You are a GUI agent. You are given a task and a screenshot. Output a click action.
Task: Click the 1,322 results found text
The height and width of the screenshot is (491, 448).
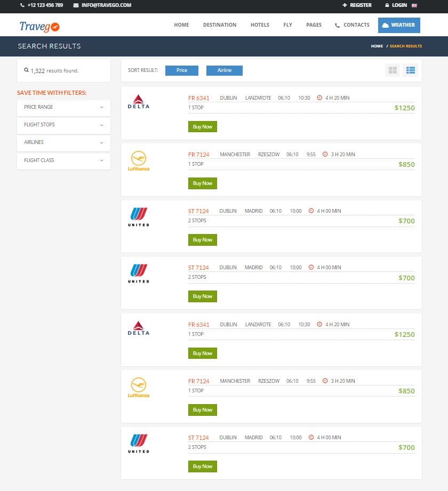tap(54, 71)
